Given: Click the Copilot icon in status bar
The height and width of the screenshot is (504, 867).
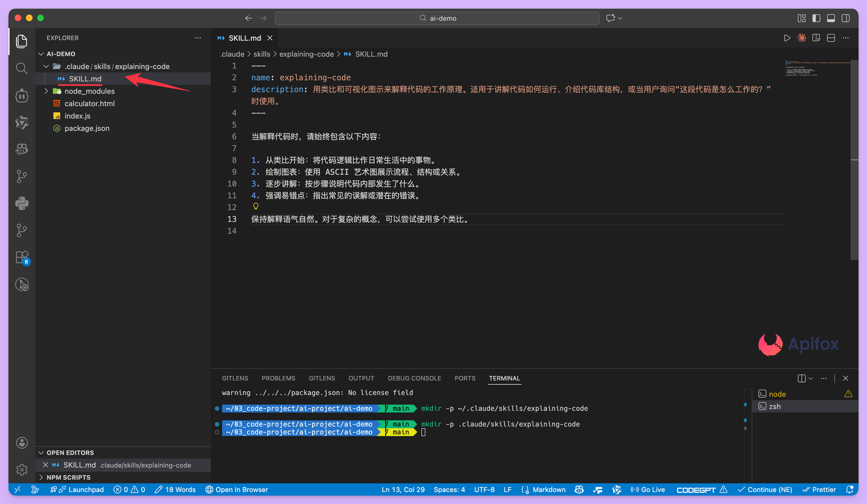Looking at the screenshot, I should pyautogui.click(x=579, y=490).
